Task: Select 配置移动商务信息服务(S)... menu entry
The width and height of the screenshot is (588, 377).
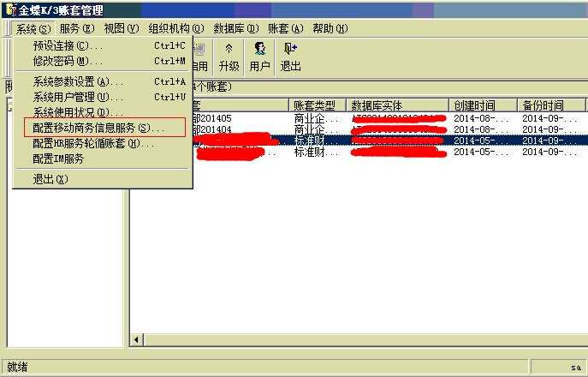Action: pyautogui.click(x=104, y=128)
